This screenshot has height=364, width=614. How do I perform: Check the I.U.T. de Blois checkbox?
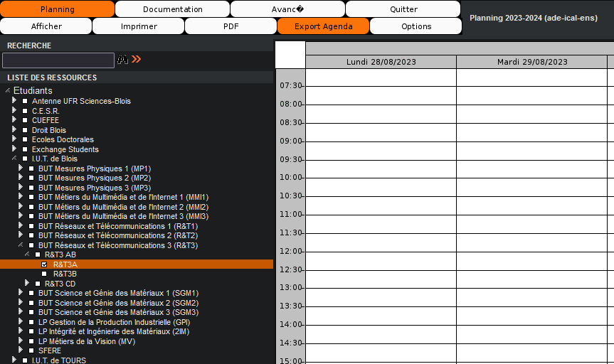[25, 159]
